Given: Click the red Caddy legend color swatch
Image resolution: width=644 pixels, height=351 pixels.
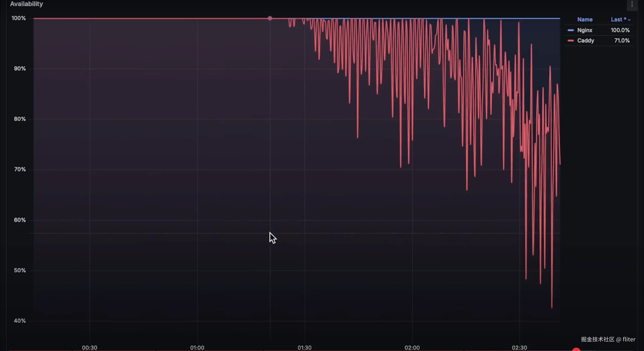Looking at the screenshot, I should 571,41.
